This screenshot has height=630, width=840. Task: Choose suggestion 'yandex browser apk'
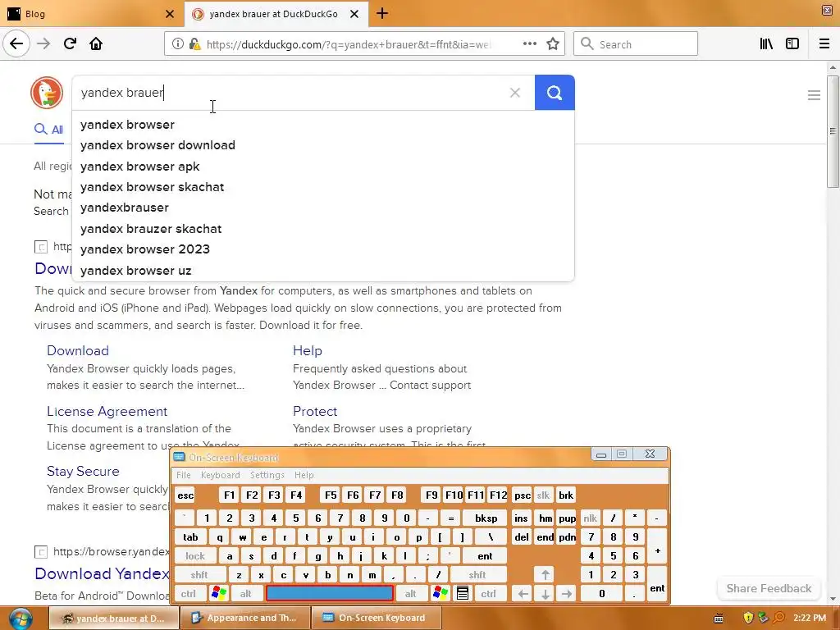(323, 166)
